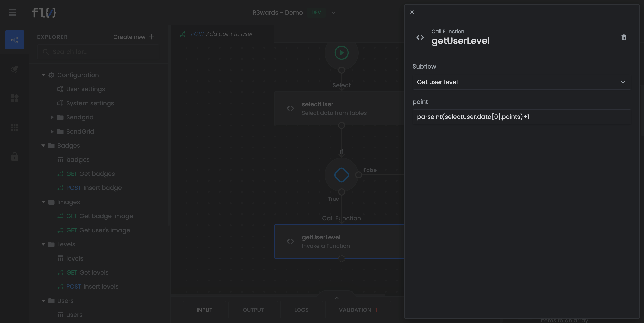This screenshot has width=644, height=323.
Task: Click the code icon on selectUser node
Action: click(290, 108)
